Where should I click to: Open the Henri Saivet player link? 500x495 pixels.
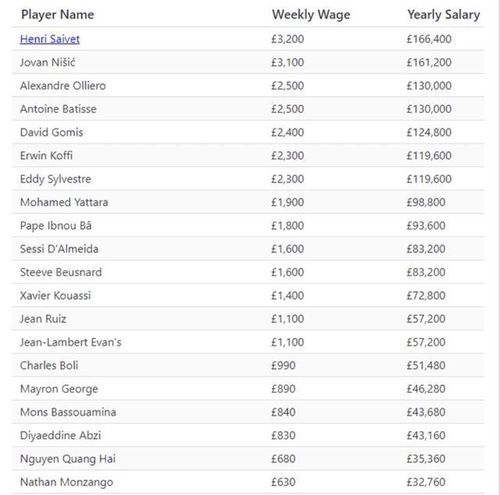coord(50,39)
